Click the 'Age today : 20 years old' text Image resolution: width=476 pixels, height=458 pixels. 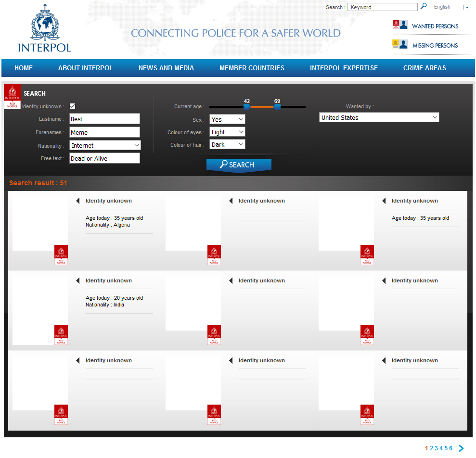pos(114,298)
